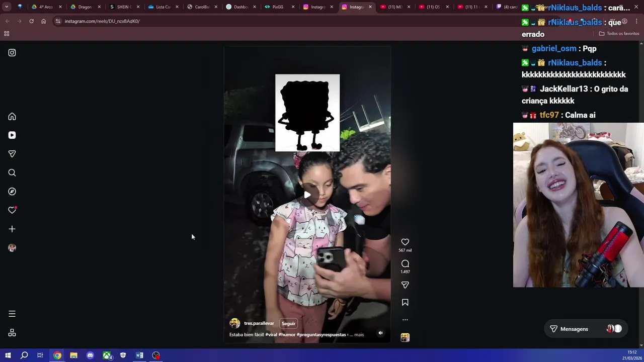Open Windows taskbar search
This screenshot has height=362, width=644.
(x=24, y=355)
